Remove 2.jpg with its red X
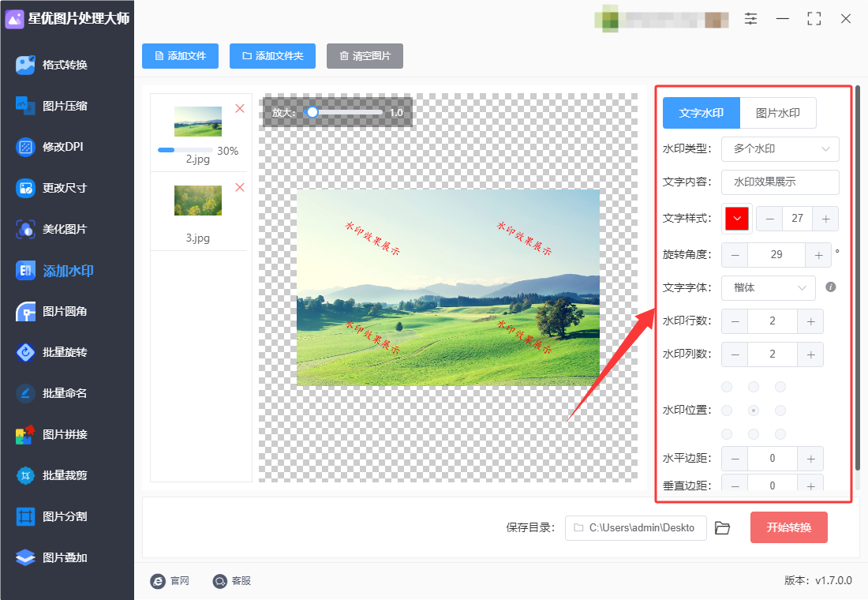The image size is (868, 600). [240, 109]
